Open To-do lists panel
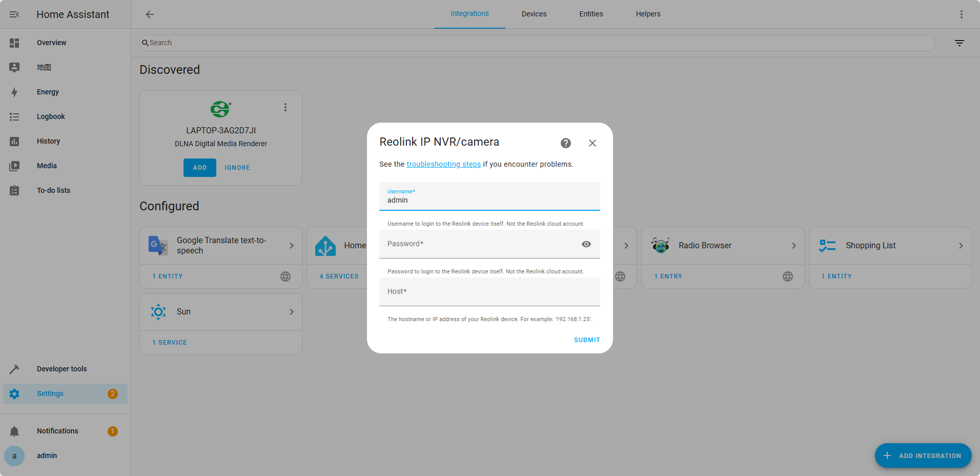Screen dimensions: 980x476 click(x=65, y=190)
